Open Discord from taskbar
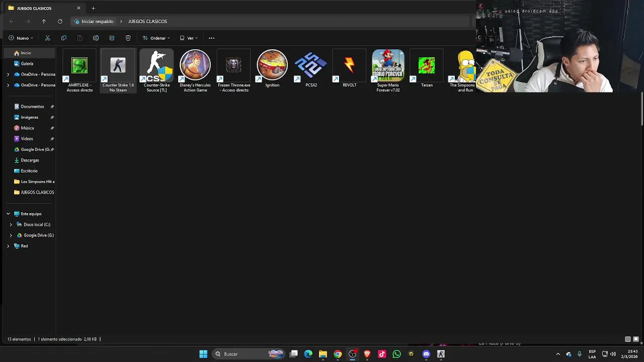644x362 pixels. coord(426,354)
